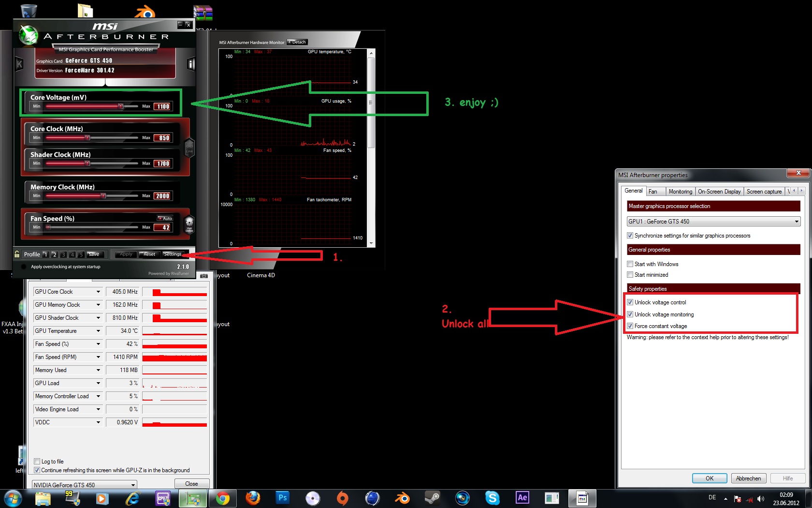Open Steam from the taskbar
This screenshot has width=812, height=508.
click(433, 498)
